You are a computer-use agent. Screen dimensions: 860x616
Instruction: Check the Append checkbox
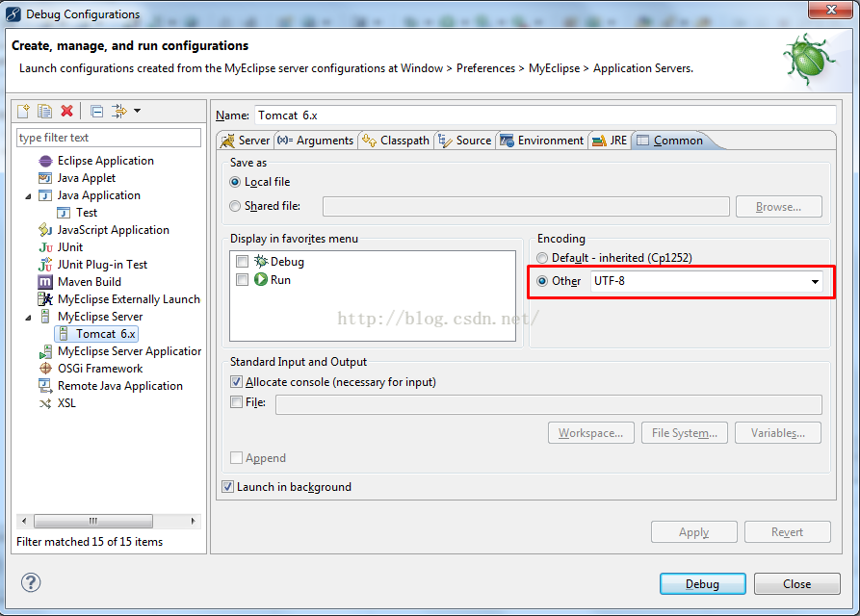tap(236, 457)
